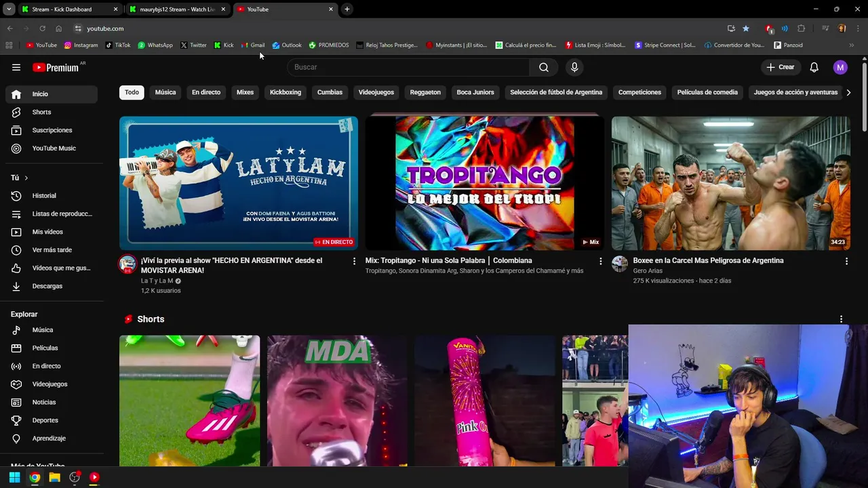Select the Cumbias filter chip
The height and width of the screenshot is (488, 868).
pos(330,92)
